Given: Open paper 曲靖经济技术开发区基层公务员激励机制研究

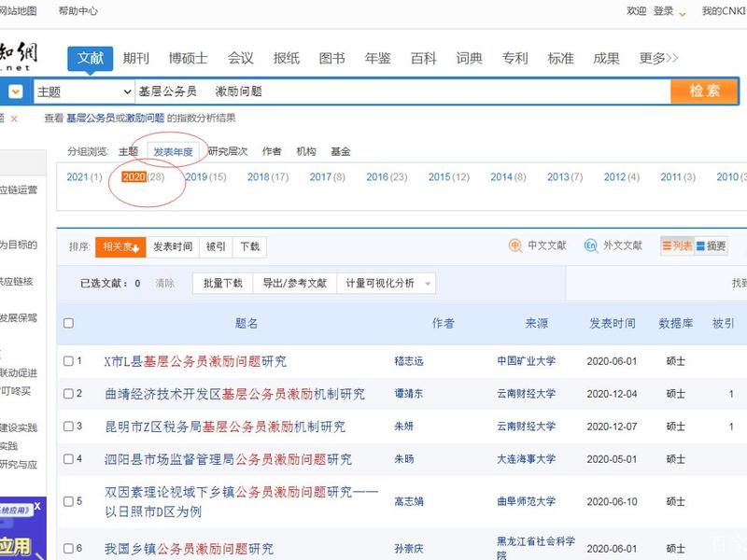Looking at the screenshot, I should (x=235, y=394).
